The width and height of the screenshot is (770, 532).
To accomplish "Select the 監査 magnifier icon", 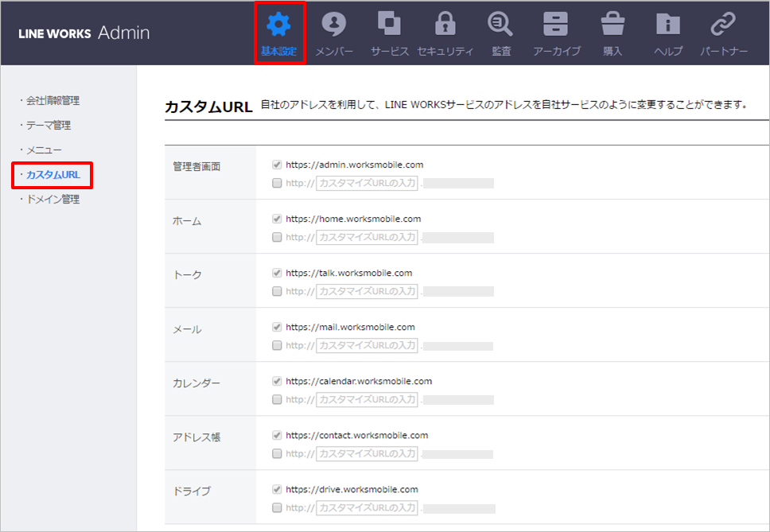I will (501, 25).
